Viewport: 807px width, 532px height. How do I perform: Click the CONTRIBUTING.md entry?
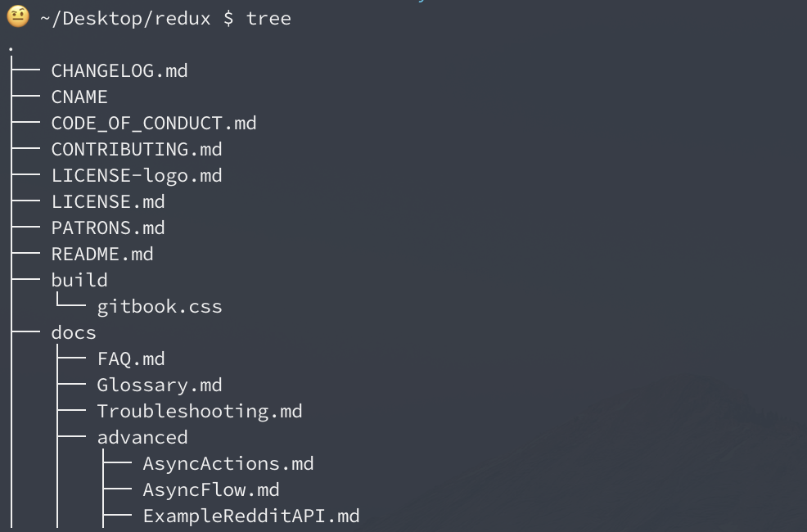pos(137,149)
